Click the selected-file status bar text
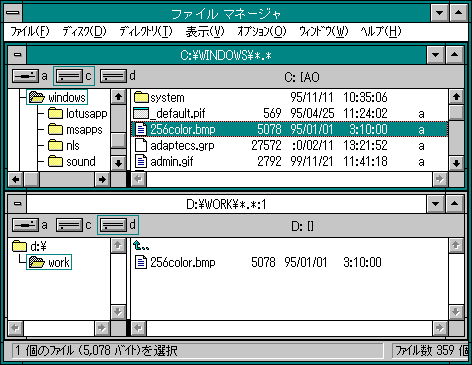Screen dimensions: 472x365 click(97, 351)
